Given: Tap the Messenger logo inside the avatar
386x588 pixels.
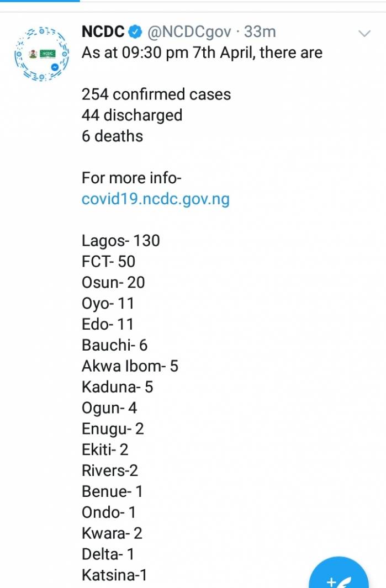Looking at the screenshot, I should tap(55, 67).
